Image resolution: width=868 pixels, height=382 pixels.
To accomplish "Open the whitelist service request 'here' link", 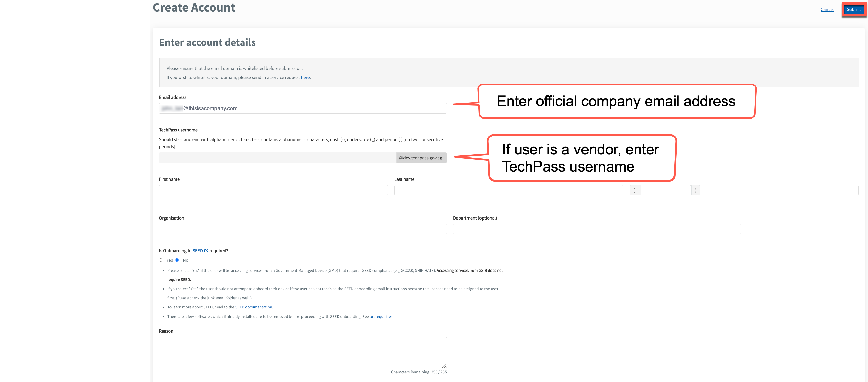I will [x=305, y=77].
